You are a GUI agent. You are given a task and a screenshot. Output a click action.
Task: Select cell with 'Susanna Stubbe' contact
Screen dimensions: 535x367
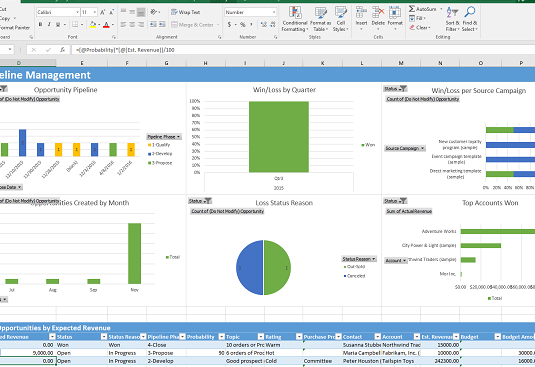362,345
